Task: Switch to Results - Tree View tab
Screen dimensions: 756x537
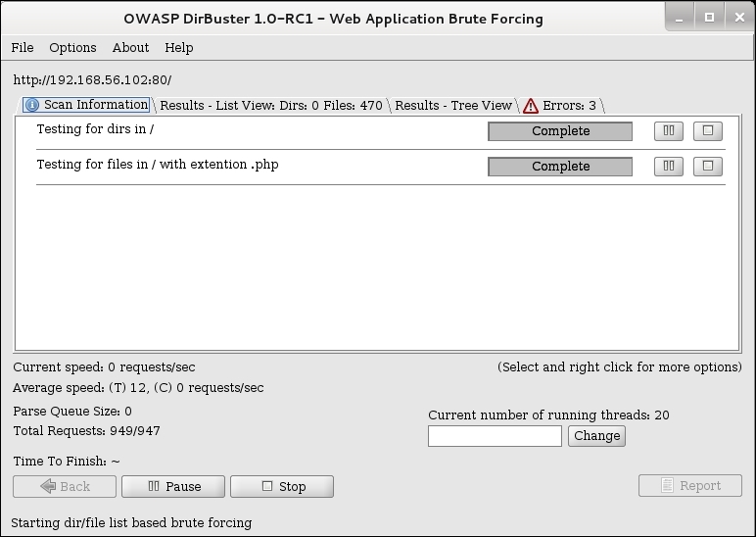Action: (453, 105)
